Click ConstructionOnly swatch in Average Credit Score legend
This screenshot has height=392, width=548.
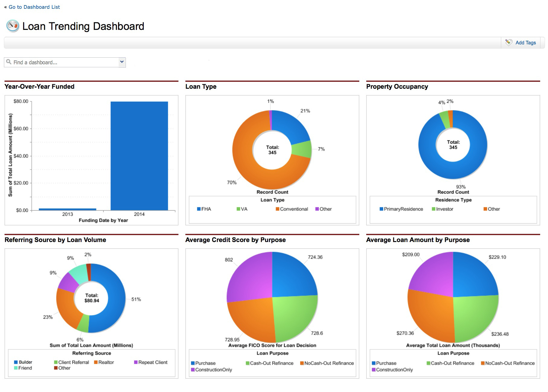[193, 370]
